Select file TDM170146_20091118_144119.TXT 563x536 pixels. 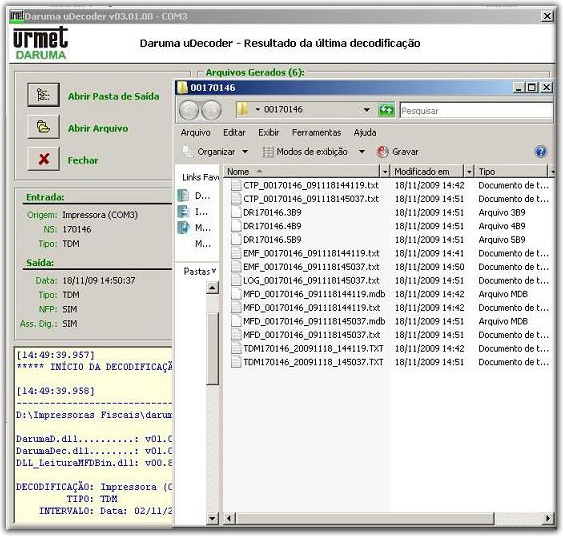pyautogui.click(x=313, y=349)
